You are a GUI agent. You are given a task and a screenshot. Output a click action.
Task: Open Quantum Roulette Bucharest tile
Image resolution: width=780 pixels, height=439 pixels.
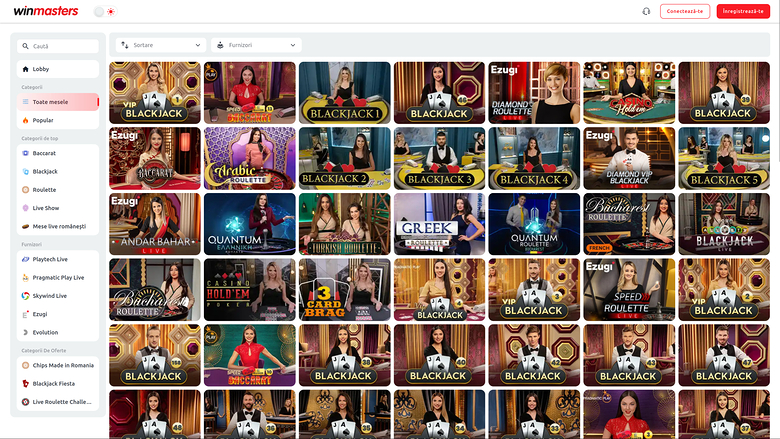[534, 224]
